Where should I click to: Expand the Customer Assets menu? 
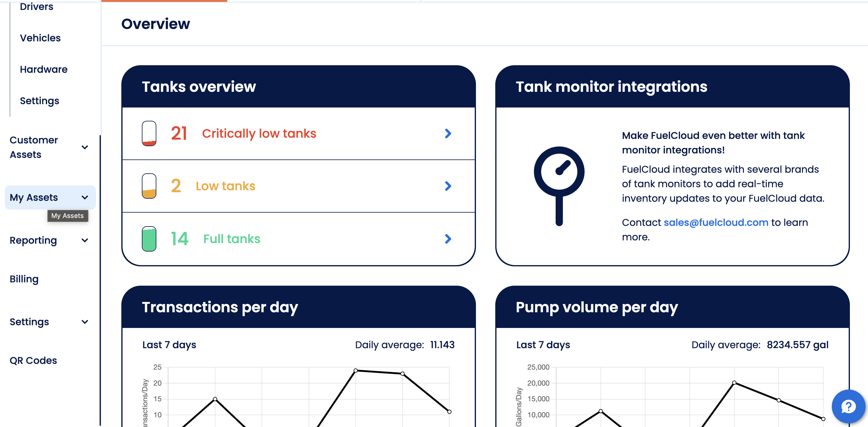click(x=85, y=147)
